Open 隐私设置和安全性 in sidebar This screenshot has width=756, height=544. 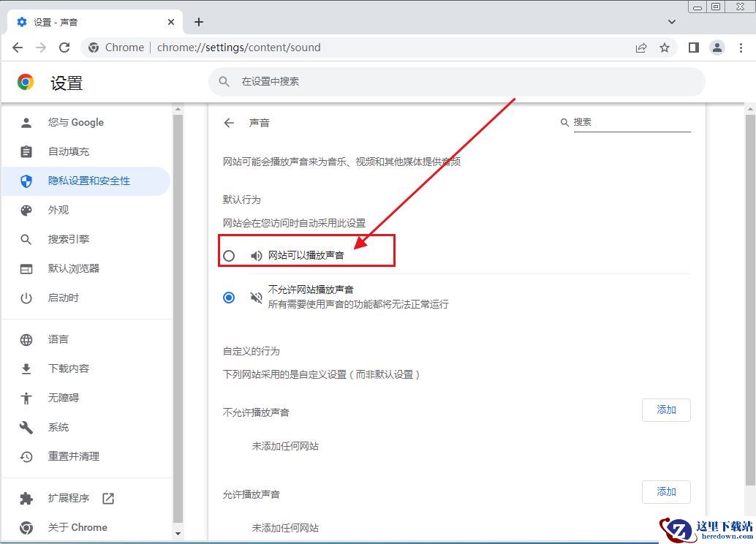click(x=88, y=181)
